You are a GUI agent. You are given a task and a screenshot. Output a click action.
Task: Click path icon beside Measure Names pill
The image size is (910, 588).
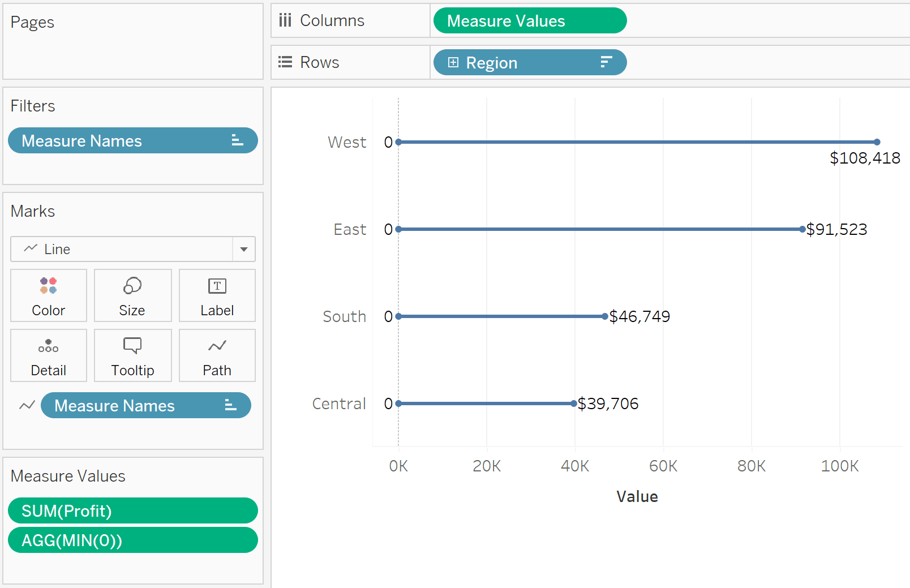click(27, 405)
